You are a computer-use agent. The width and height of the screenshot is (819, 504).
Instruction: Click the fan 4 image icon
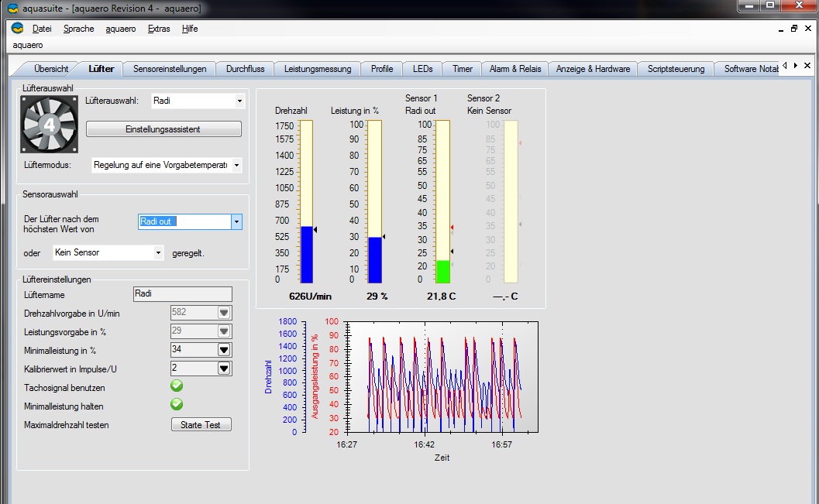[49, 123]
